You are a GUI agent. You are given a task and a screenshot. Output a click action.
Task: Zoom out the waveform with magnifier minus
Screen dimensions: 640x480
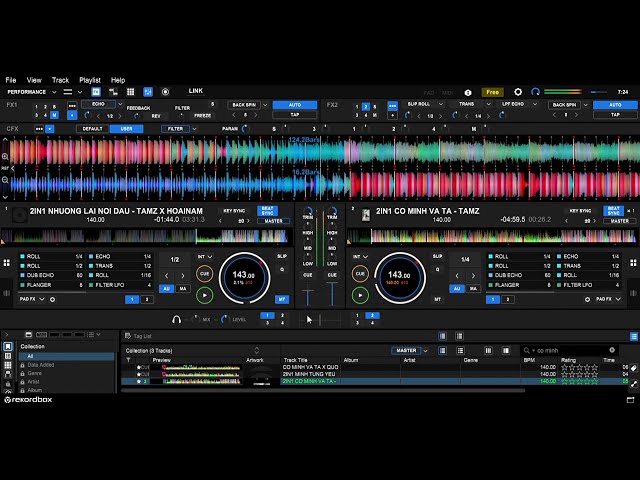(x=5, y=180)
